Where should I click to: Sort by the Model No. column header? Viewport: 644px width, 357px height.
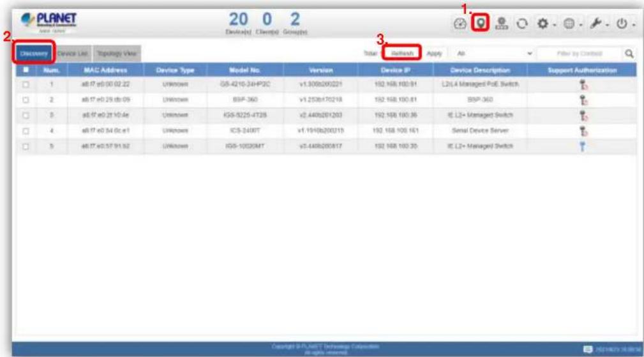(245, 70)
